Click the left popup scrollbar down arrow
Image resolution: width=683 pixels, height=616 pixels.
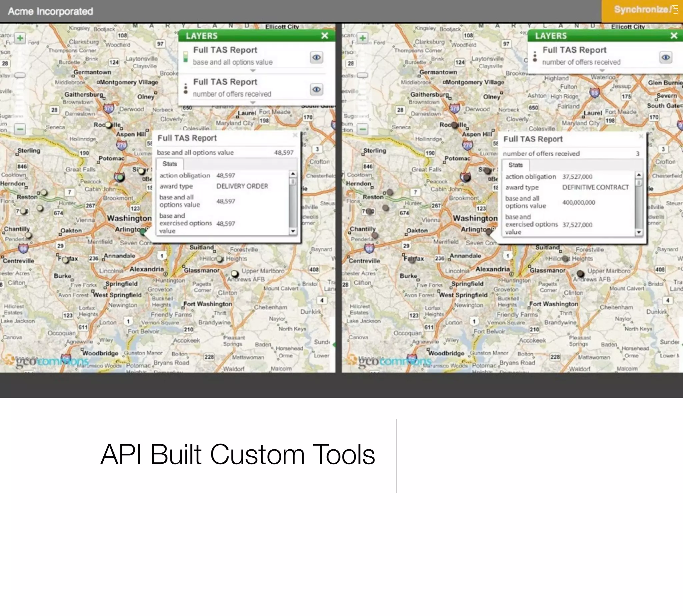(293, 231)
